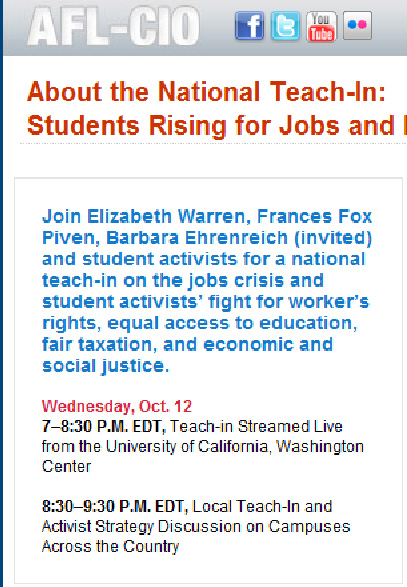Click the 'Across the Country' text line
The height and width of the screenshot is (587, 407).
(x=110, y=546)
